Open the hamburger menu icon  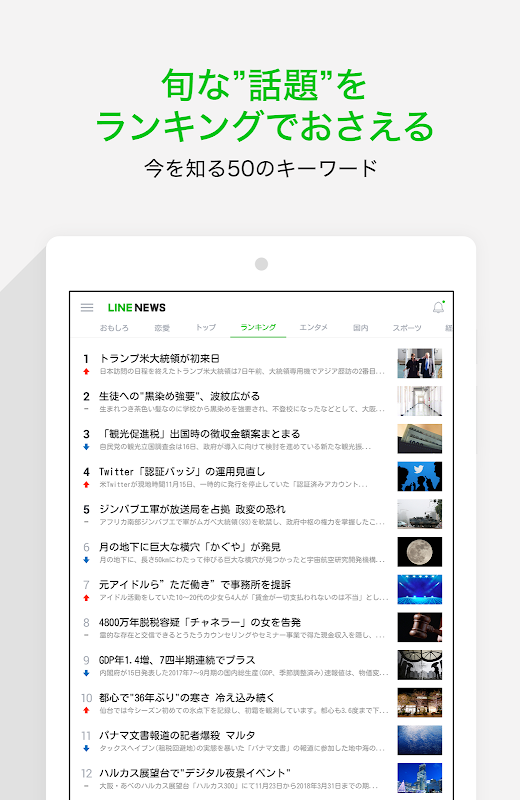coord(87,308)
